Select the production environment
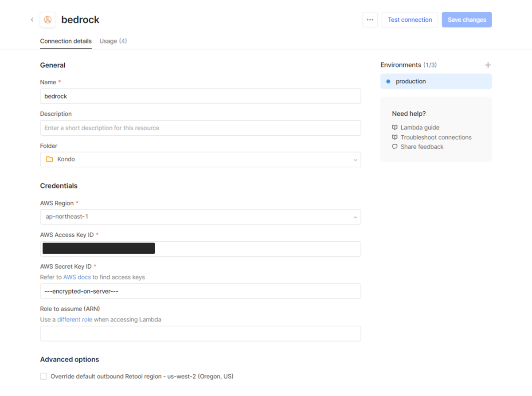The image size is (532, 396). (436, 82)
